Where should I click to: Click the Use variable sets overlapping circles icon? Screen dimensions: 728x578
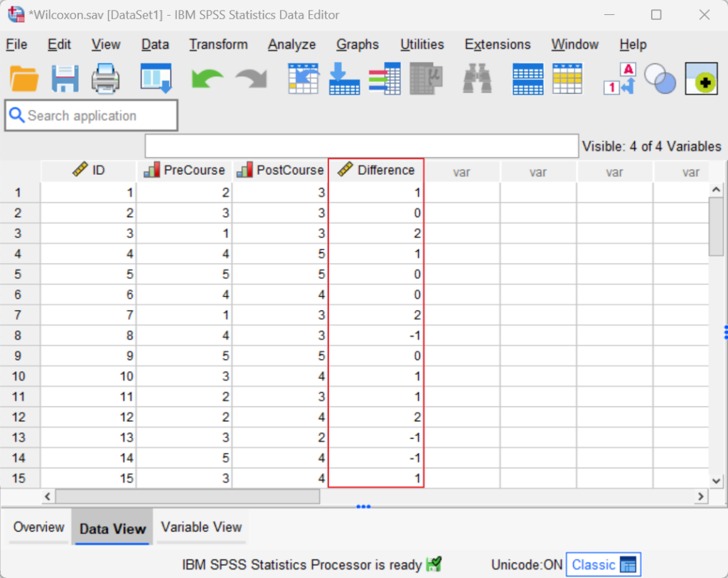(x=660, y=78)
